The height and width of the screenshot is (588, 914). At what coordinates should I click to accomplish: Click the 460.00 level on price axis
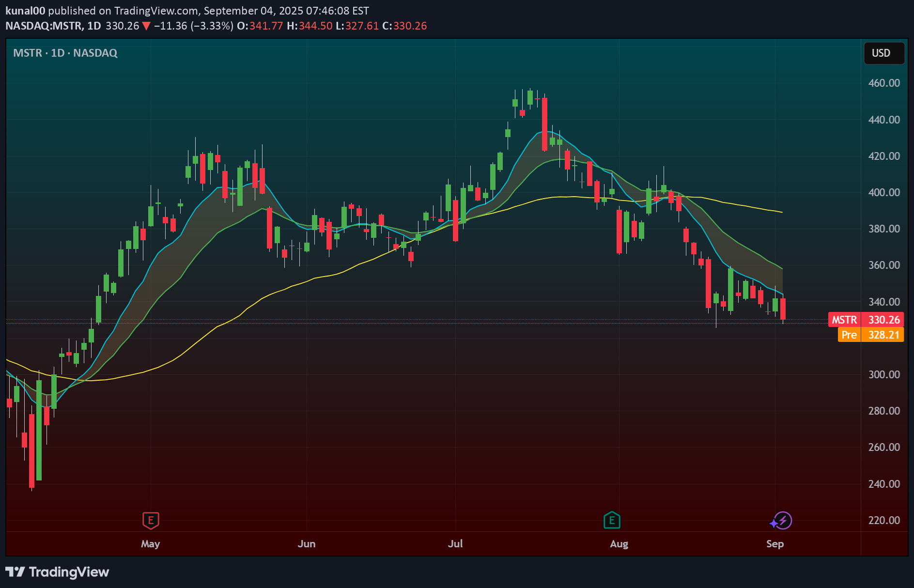coord(883,83)
